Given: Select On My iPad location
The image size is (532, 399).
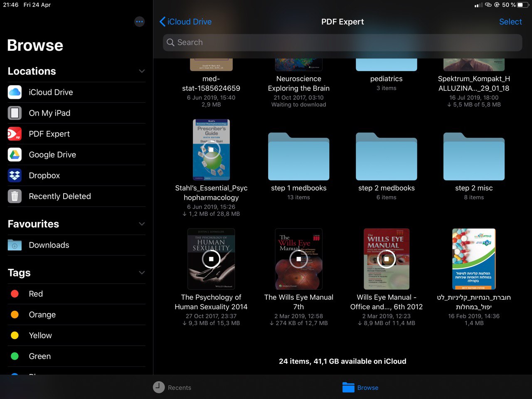Looking at the screenshot, I should tap(76, 113).
